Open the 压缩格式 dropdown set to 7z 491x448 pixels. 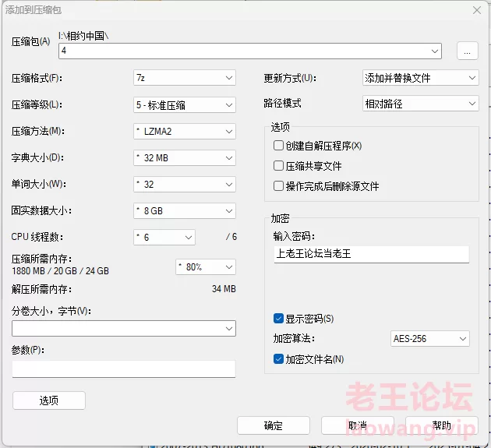click(x=185, y=78)
